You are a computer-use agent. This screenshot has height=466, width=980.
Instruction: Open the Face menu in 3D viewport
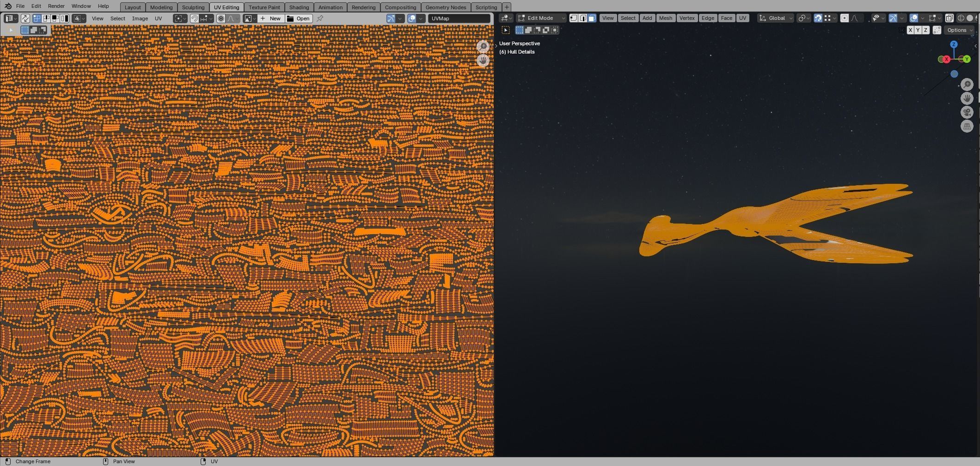click(x=726, y=18)
